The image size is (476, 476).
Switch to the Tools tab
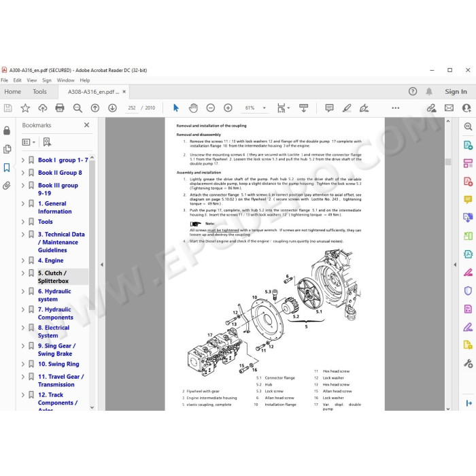click(39, 91)
